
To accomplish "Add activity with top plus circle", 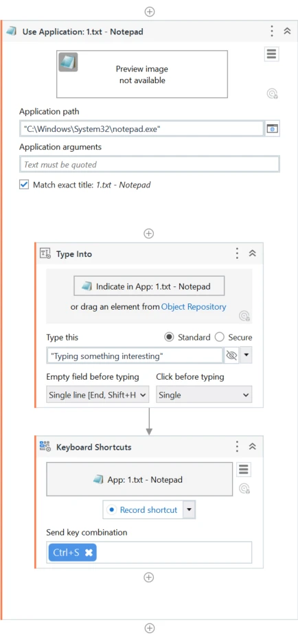I will (x=150, y=12).
